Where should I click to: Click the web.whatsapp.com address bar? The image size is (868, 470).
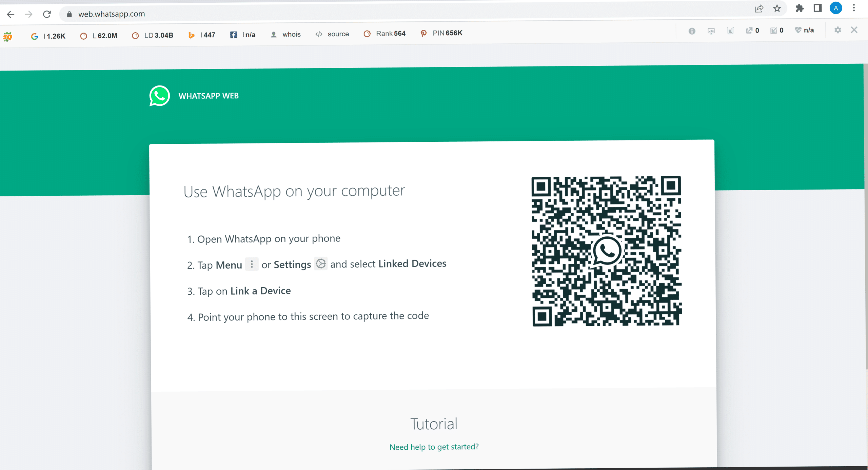pyautogui.click(x=112, y=14)
